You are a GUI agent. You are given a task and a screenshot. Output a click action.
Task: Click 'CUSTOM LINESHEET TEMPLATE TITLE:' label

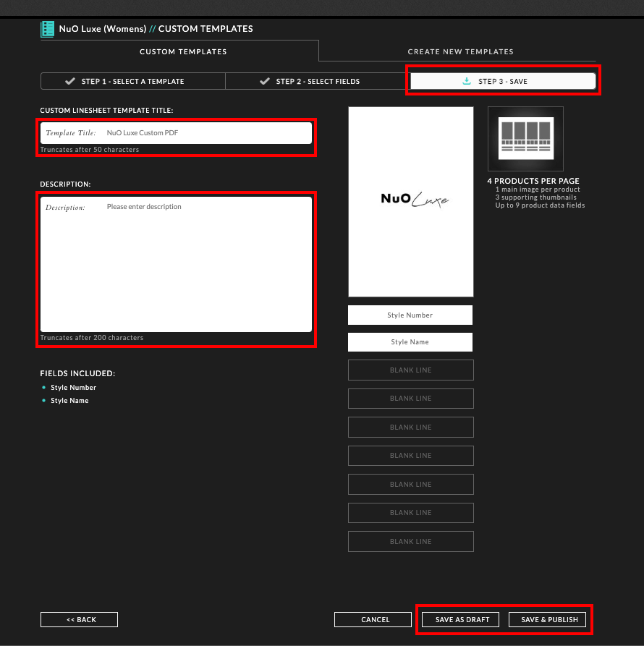coord(106,111)
